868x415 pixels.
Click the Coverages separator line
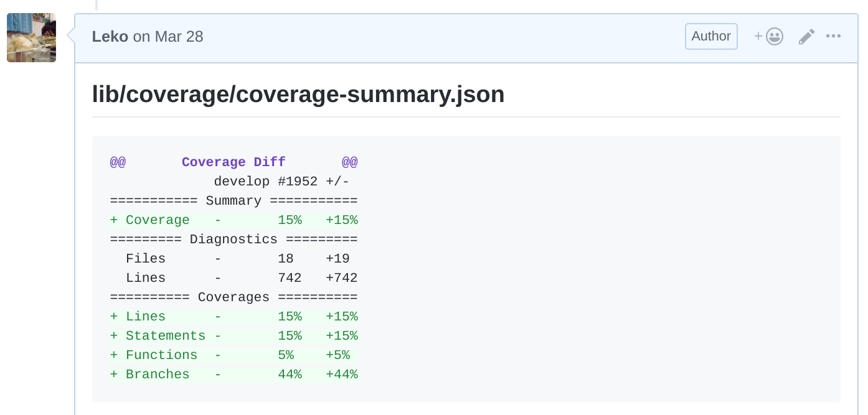234,297
